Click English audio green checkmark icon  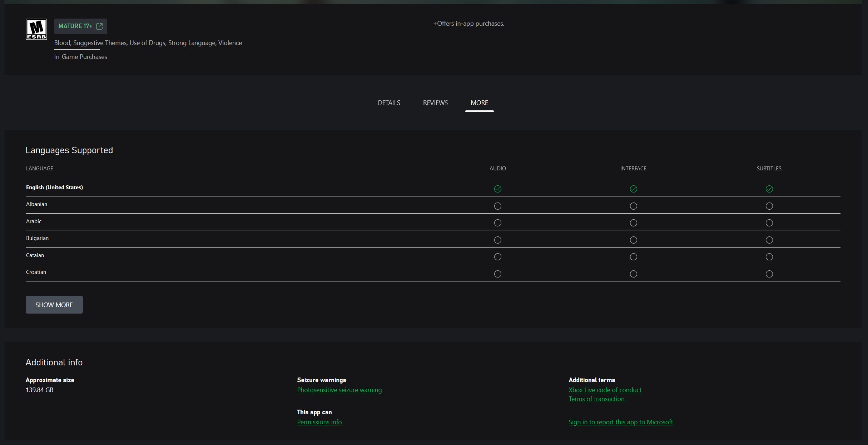(497, 189)
